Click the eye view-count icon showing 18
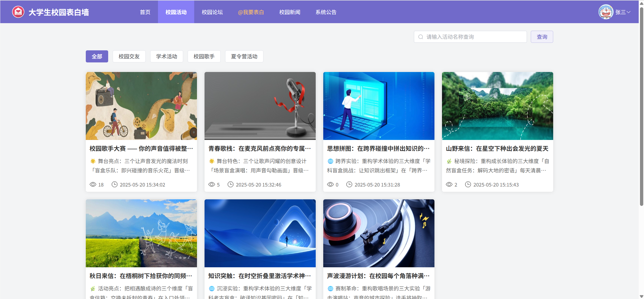644x299 pixels. click(93, 184)
